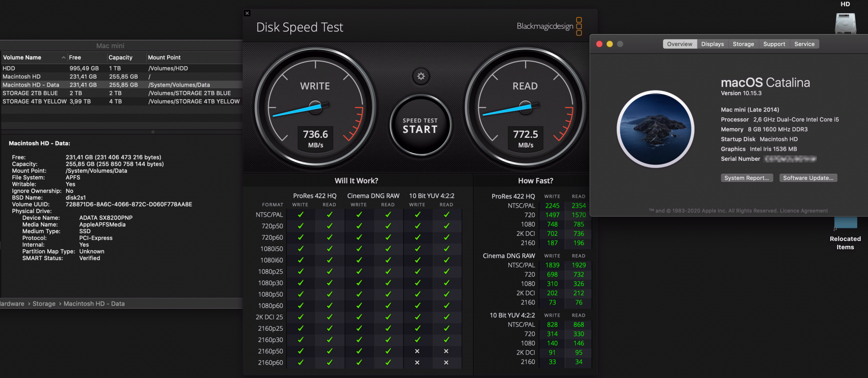The image size is (868, 378).
Task: Click the Cinema DNG RAW 1080p30 read checkmark
Action: coord(388,283)
